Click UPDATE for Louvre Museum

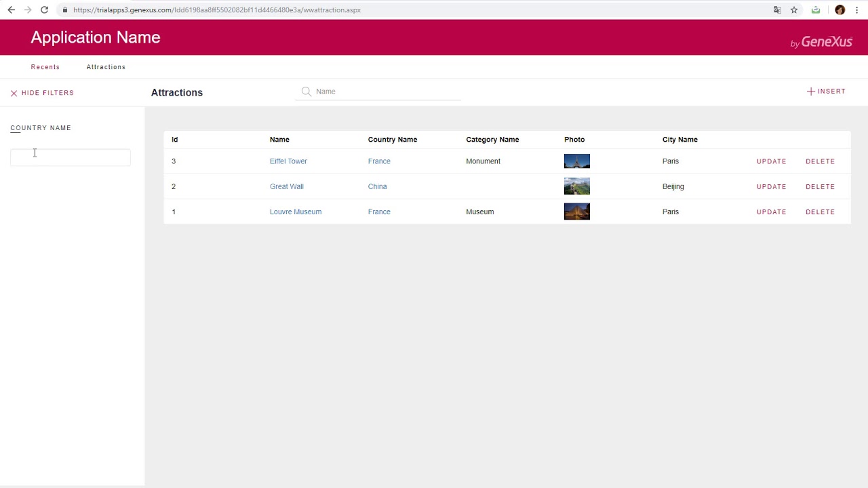pos(772,211)
